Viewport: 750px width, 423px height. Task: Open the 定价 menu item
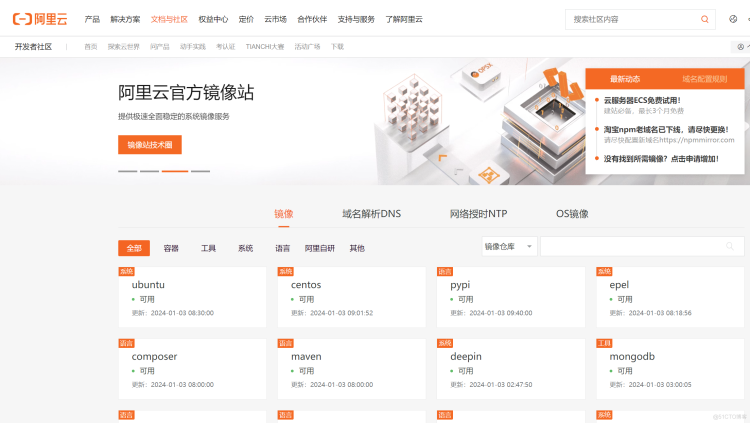click(x=246, y=19)
